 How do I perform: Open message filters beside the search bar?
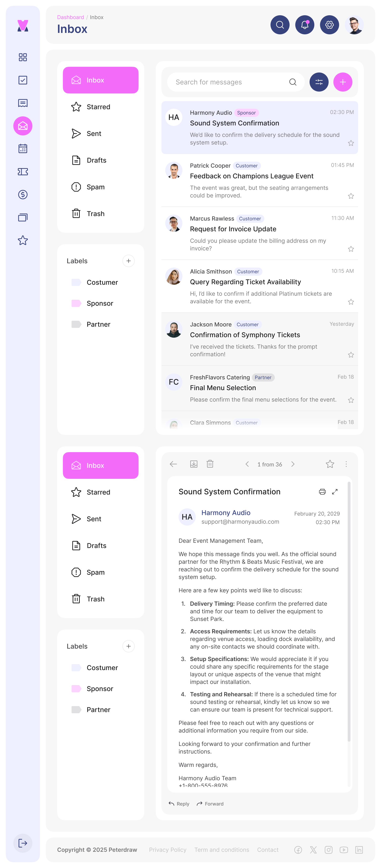pos(319,82)
